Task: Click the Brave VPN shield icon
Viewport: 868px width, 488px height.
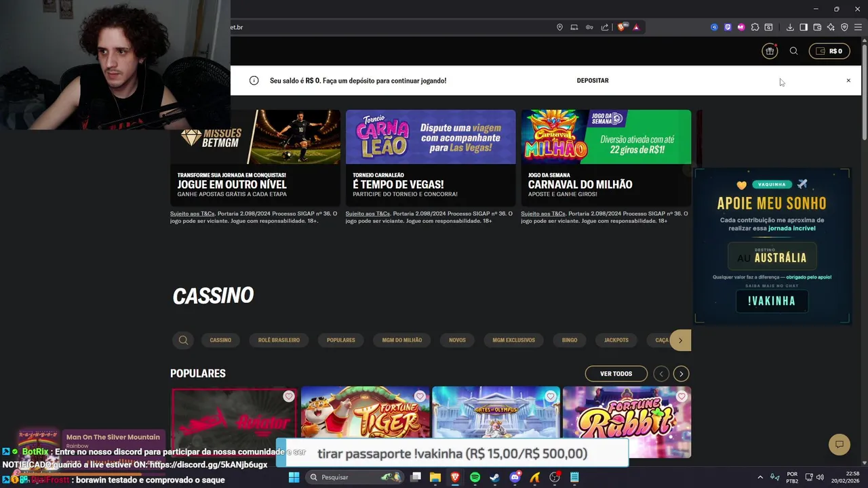Action: 844,27
